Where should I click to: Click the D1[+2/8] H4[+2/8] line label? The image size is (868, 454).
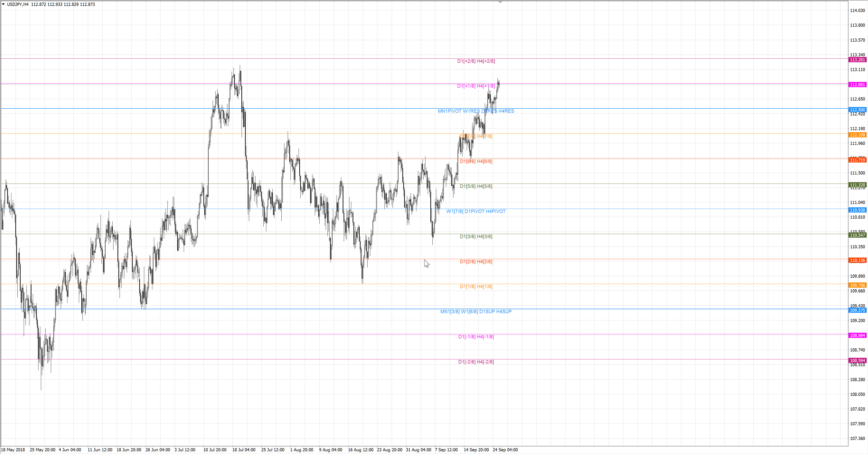[476, 61]
